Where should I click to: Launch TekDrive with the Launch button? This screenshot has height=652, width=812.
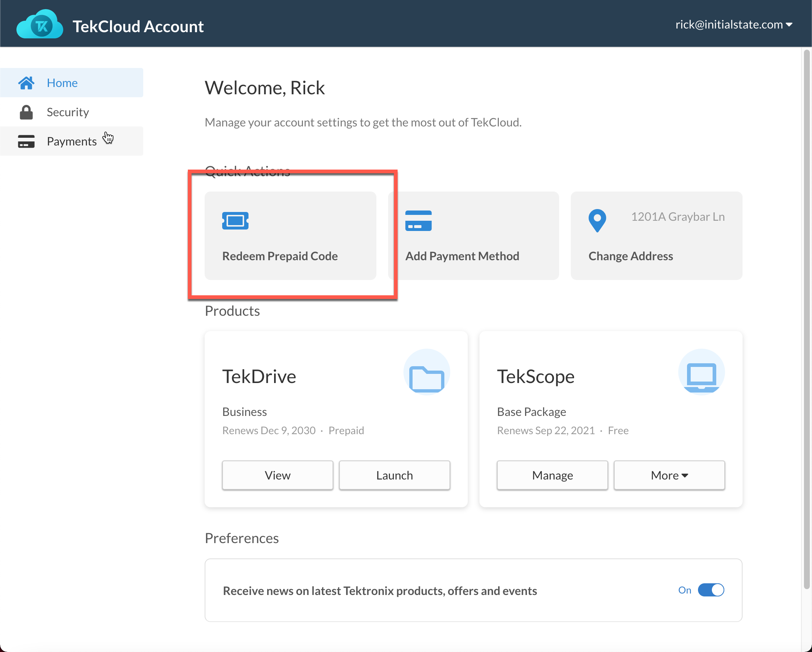tap(394, 475)
